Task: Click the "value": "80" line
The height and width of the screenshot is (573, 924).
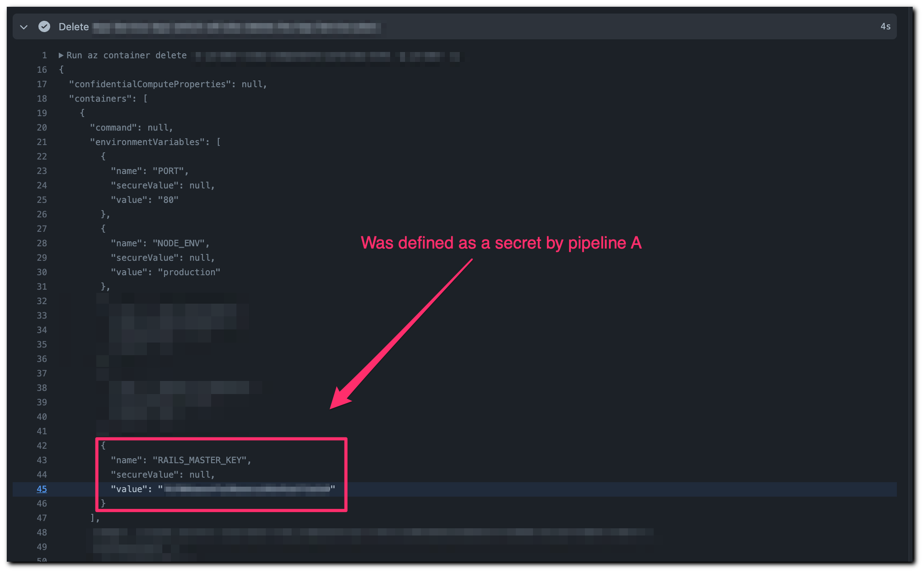Action: (145, 200)
